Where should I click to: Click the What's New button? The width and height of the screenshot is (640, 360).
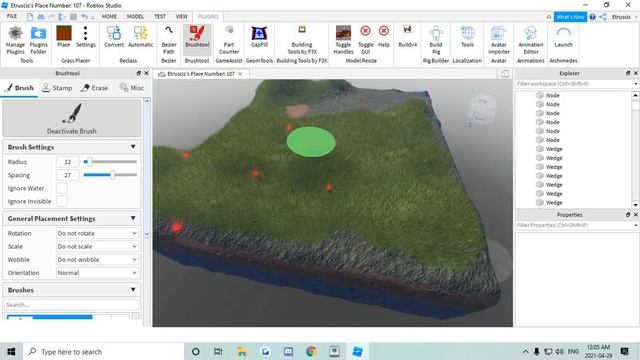coord(570,17)
